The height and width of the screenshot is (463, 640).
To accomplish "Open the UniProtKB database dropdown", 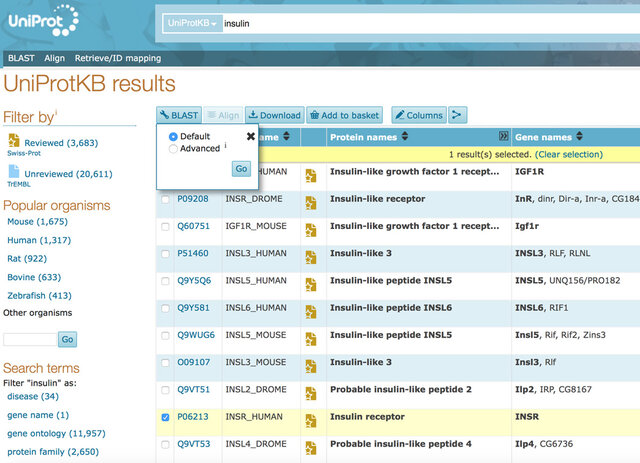I will point(192,23).
